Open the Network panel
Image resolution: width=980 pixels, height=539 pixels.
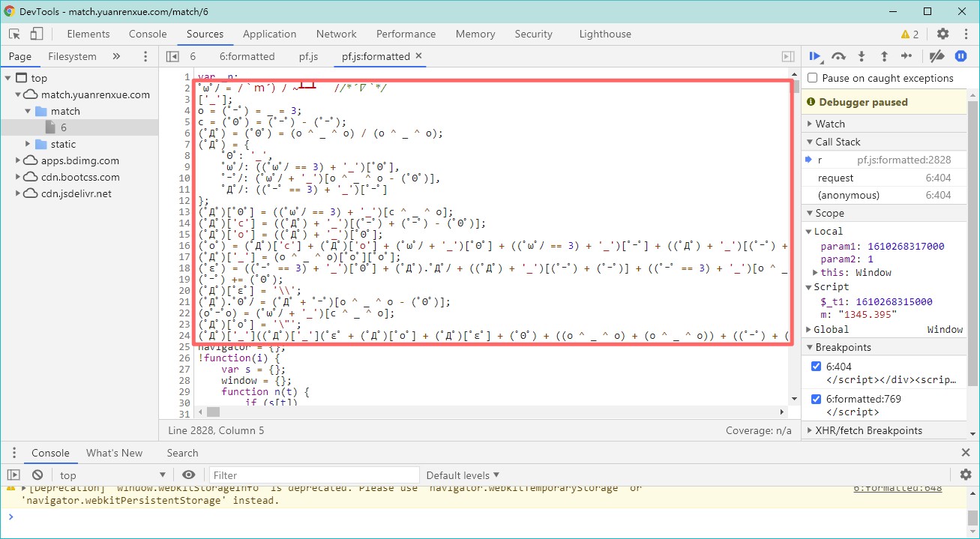click(x=336, y=34)
